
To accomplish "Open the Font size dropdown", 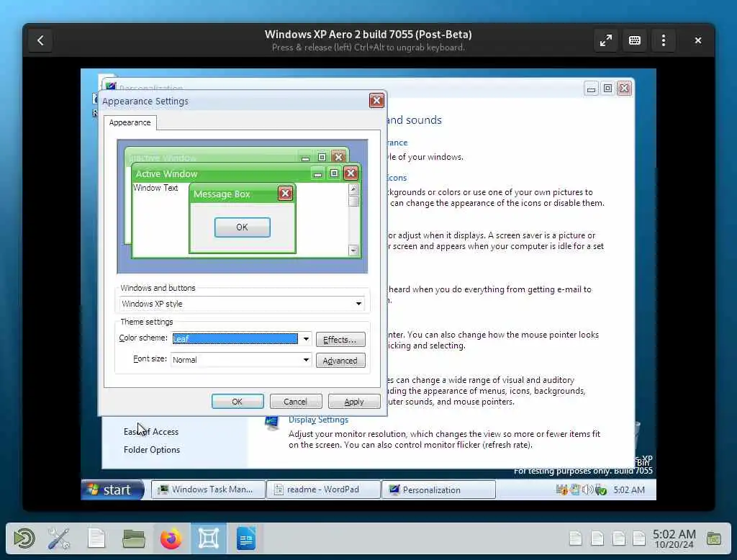I will [x=240, y=360].
